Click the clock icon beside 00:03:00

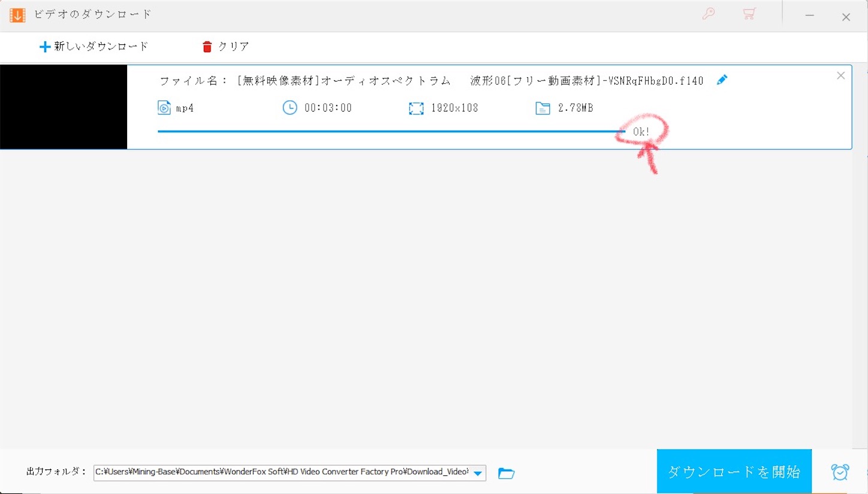tap(290, 107)
